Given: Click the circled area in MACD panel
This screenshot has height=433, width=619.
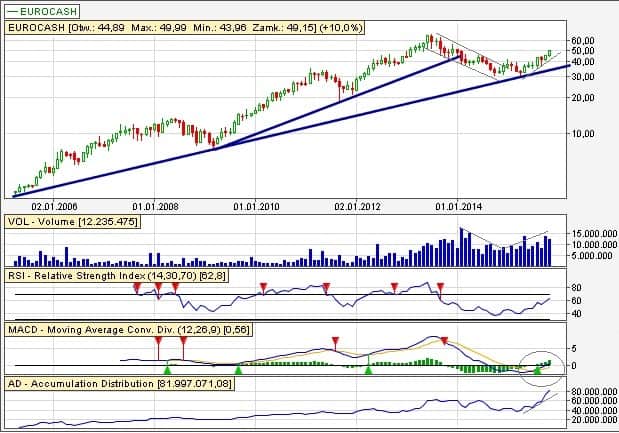Looking at the screenshot, I should (546, 365).
